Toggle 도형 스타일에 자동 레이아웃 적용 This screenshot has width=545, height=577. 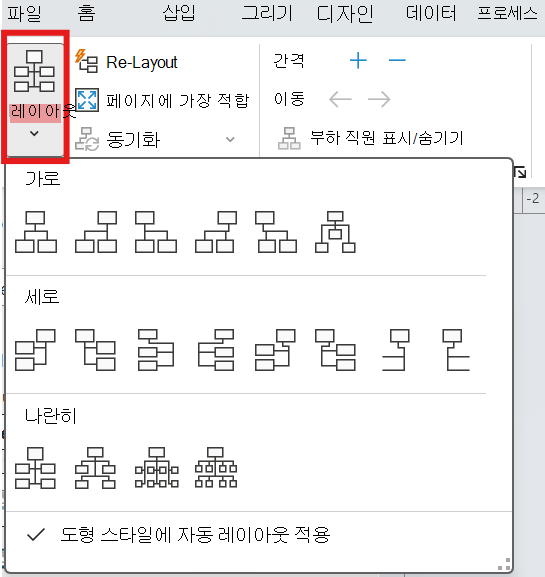tap(179, 535)
